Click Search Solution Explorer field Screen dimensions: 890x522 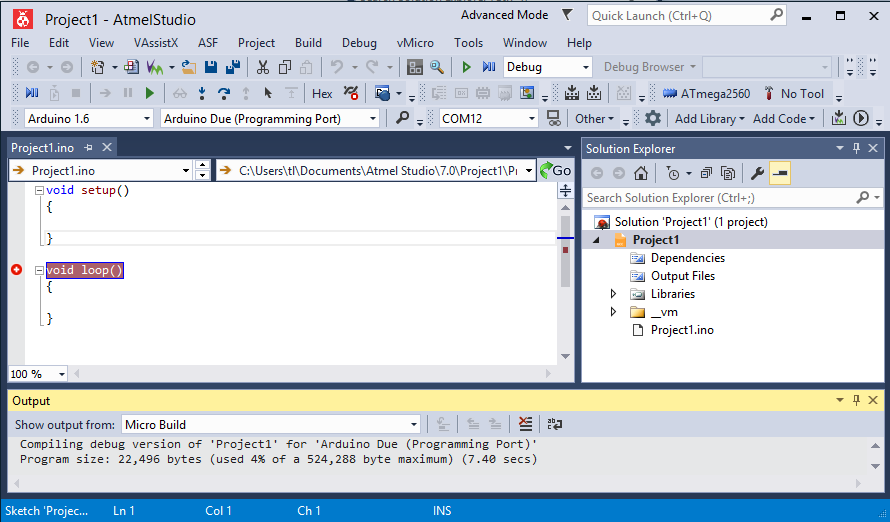[x=733, y=197]
